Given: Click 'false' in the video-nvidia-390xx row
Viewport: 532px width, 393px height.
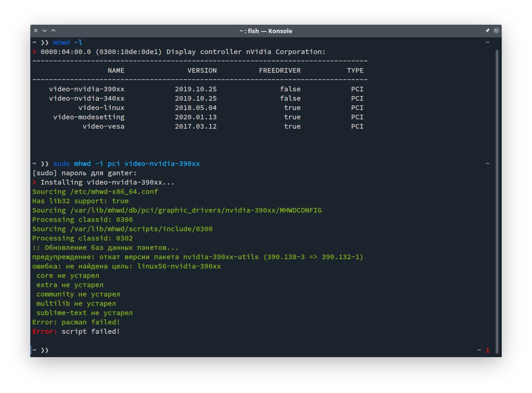Looking at the screenshot, I should coord(290,89).
